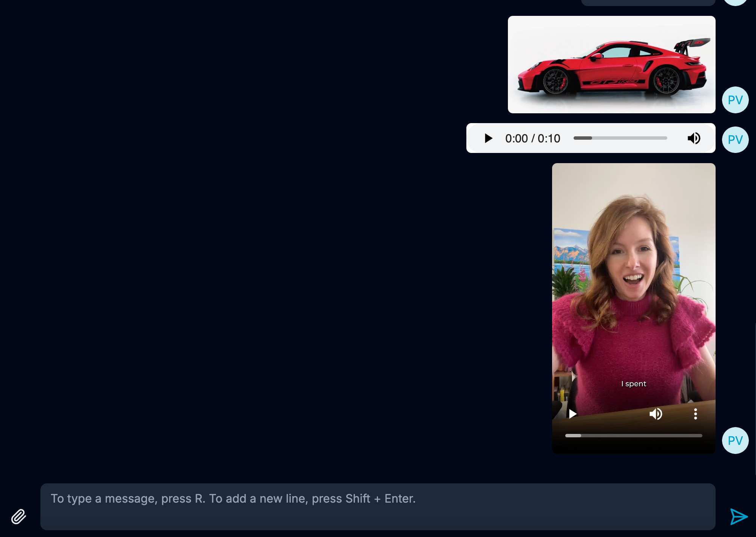The image size is (756, 537).
Task: Click the paperclip attachment icon
Action: point(19,516)
